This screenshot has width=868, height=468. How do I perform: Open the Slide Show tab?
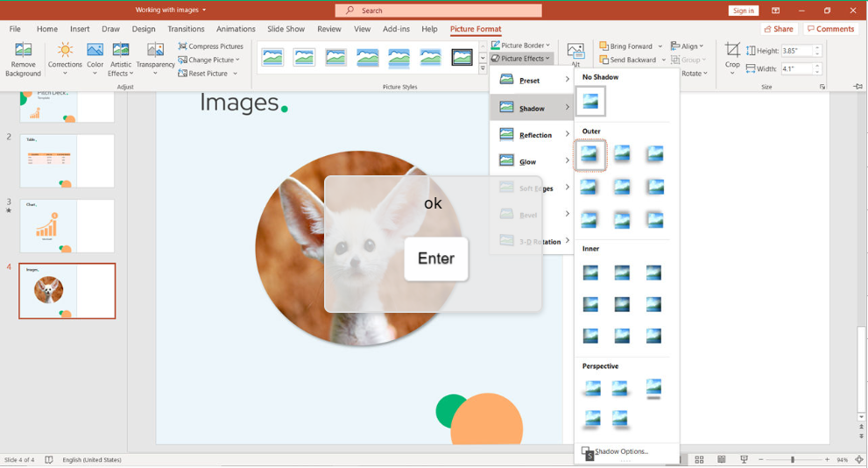tap(286, 29)
